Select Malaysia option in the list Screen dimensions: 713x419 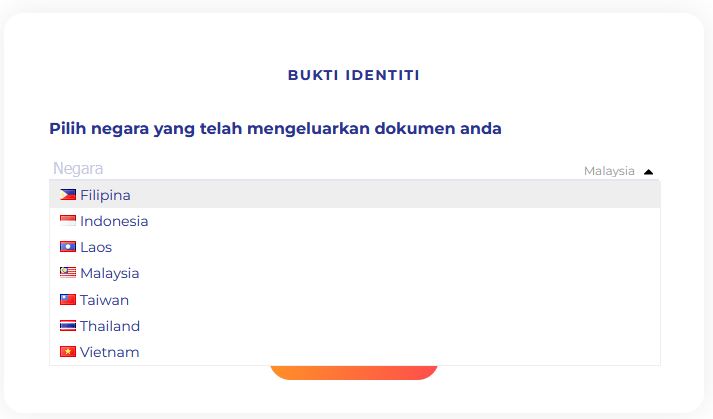[355, 273]
